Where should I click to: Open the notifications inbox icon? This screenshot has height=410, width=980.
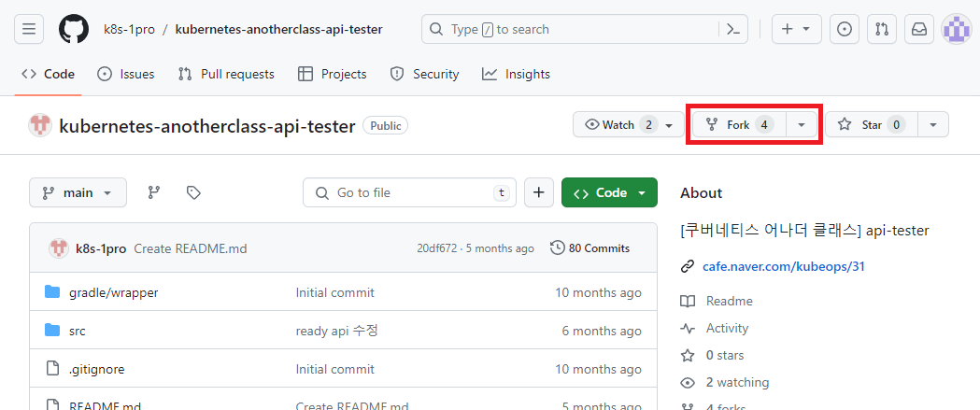tap(918, 29)
